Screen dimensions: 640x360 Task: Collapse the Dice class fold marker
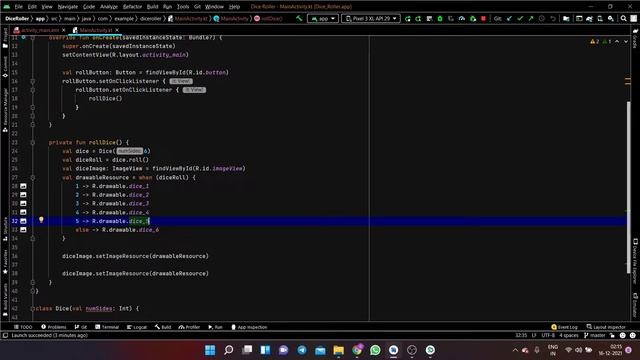click(33, 309)
